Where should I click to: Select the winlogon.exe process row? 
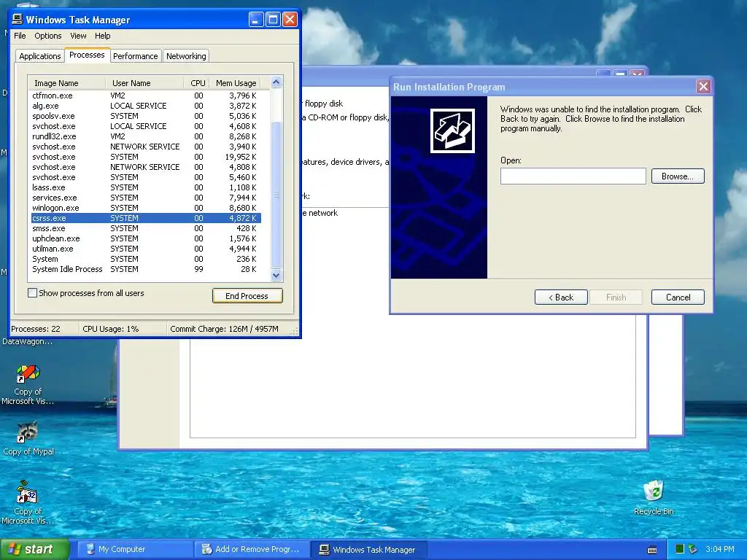[146, 208]
